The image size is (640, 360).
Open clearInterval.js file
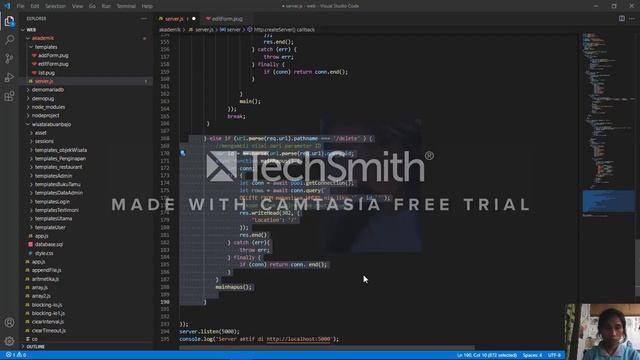(49, 322)
